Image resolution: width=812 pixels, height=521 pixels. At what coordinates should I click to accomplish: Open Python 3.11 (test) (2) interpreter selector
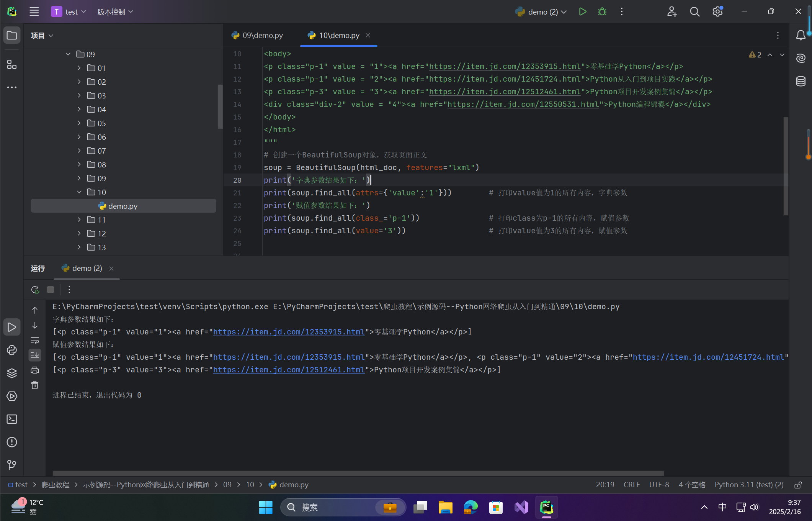(x=749, y=485)
